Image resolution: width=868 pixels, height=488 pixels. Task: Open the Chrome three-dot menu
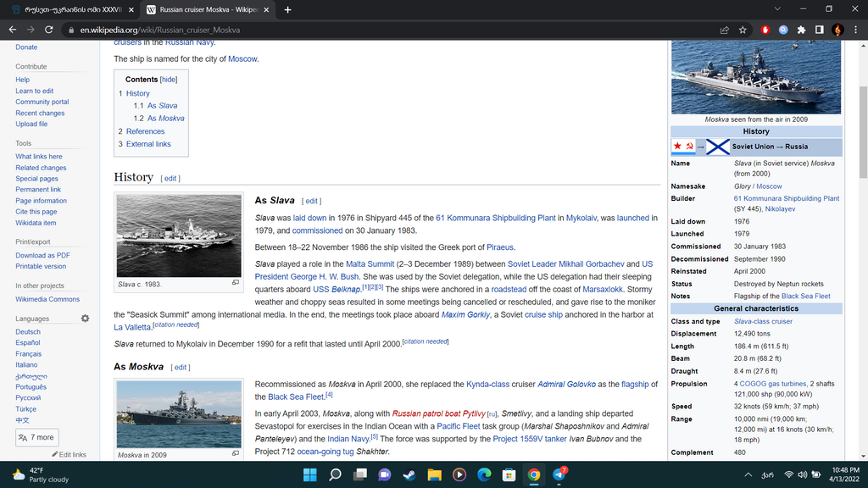(855, 29)
